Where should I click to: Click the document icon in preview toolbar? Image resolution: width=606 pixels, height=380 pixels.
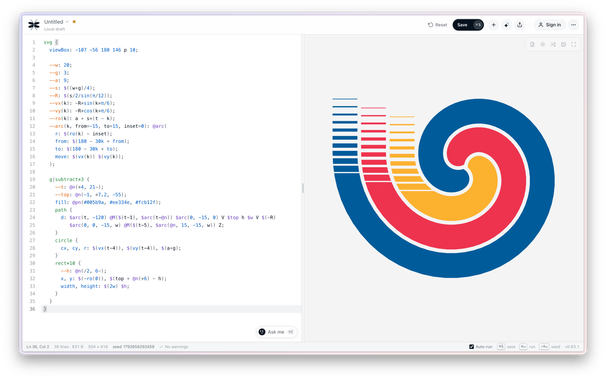pyautogui.click(x=532, y=44)
